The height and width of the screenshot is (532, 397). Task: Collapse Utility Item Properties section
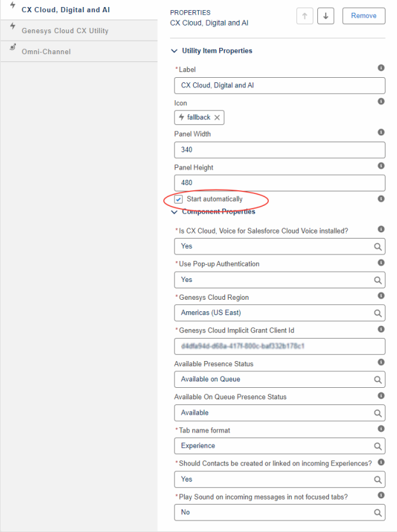point(174,51)
